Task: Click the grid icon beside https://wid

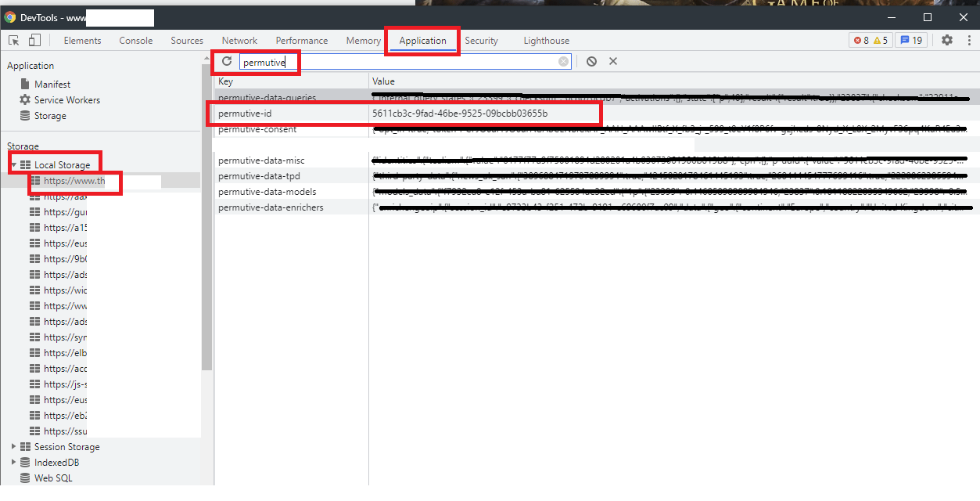Action: pyautogui.click(x=34, y=290)
